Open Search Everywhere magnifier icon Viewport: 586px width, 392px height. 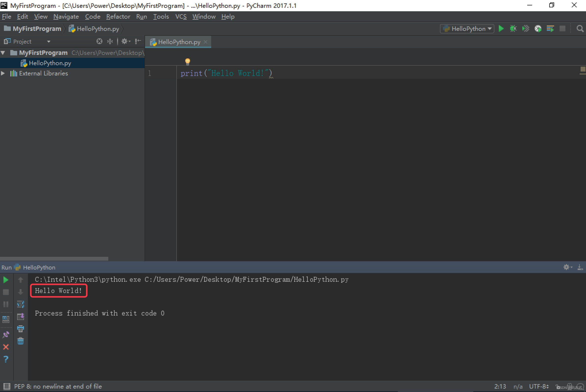(580, 28)
